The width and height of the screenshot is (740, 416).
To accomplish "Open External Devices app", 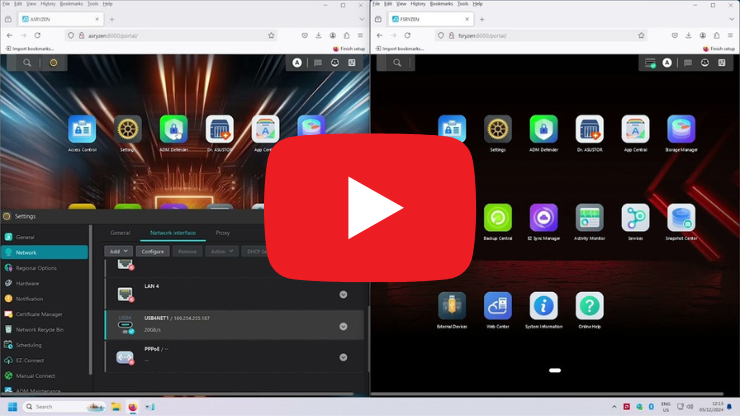I will pyautogui.click(x=452, y=306).
